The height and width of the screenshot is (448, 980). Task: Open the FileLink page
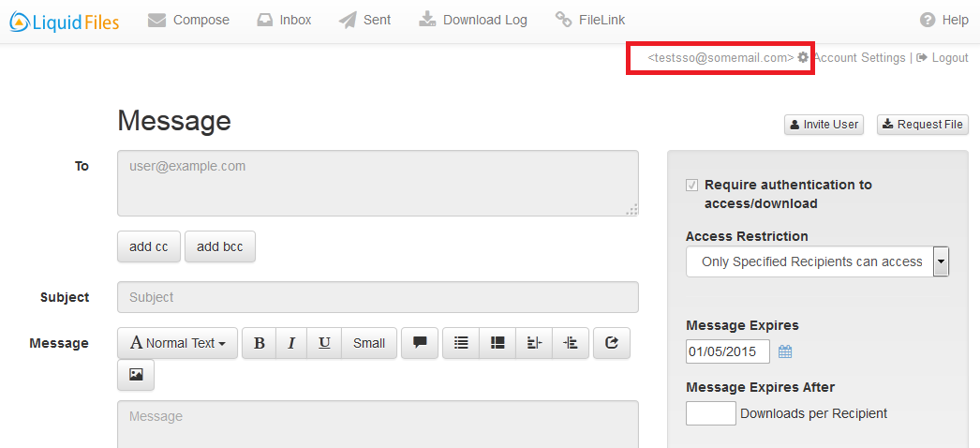click(x=590, y=20)
